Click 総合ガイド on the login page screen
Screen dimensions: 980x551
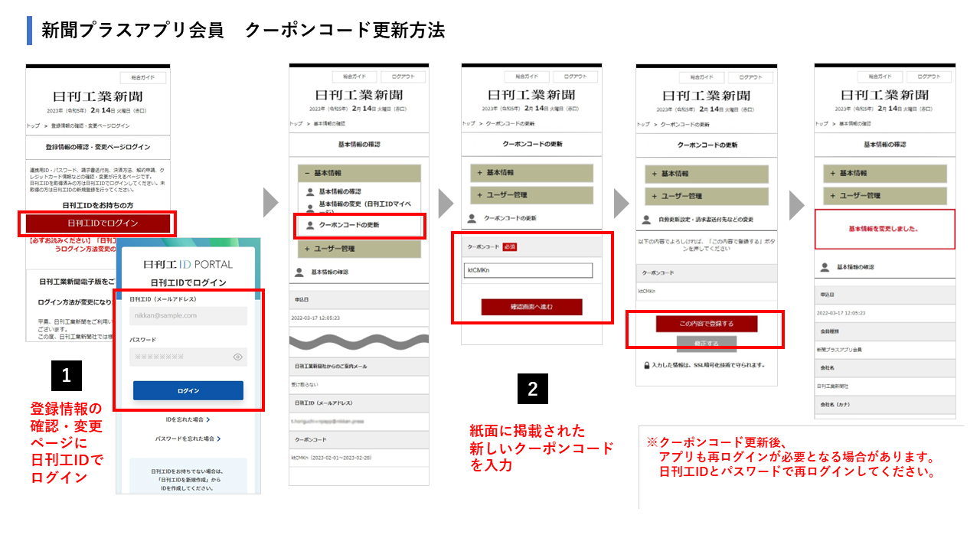[143, 78]
